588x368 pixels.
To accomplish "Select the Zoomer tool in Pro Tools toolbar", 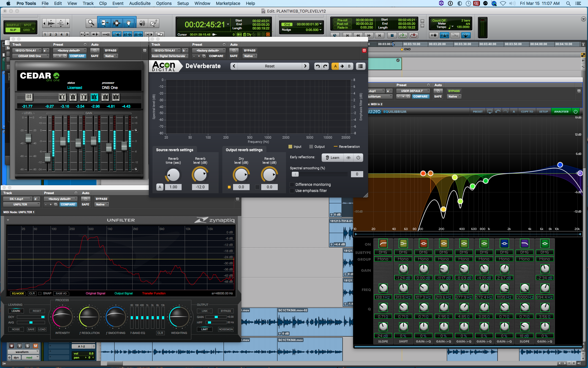I will [x=91, y=23].
